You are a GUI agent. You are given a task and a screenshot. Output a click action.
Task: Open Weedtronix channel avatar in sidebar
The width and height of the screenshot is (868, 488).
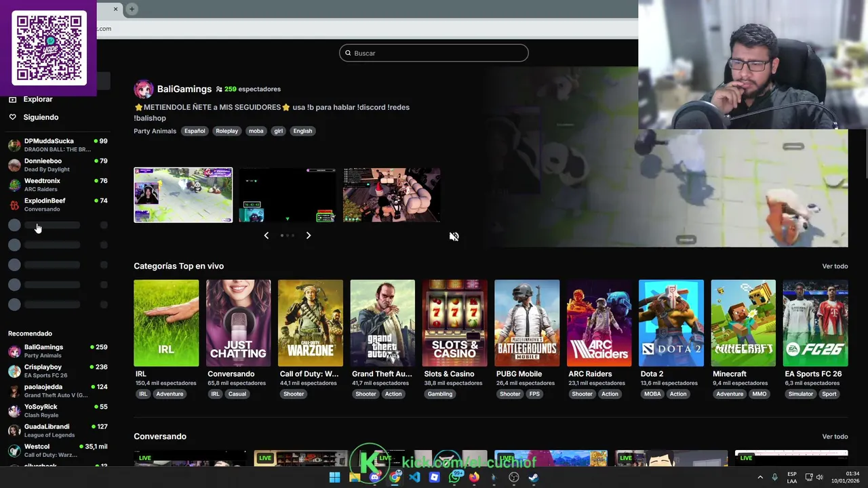(14, 185)
